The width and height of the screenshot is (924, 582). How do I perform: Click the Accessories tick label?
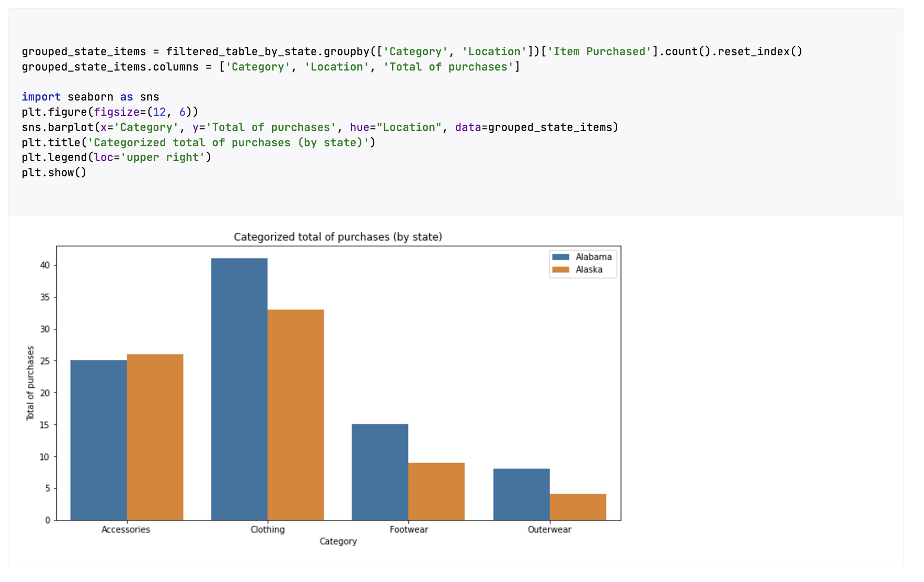pyautogui.click(x=126, y=529)
